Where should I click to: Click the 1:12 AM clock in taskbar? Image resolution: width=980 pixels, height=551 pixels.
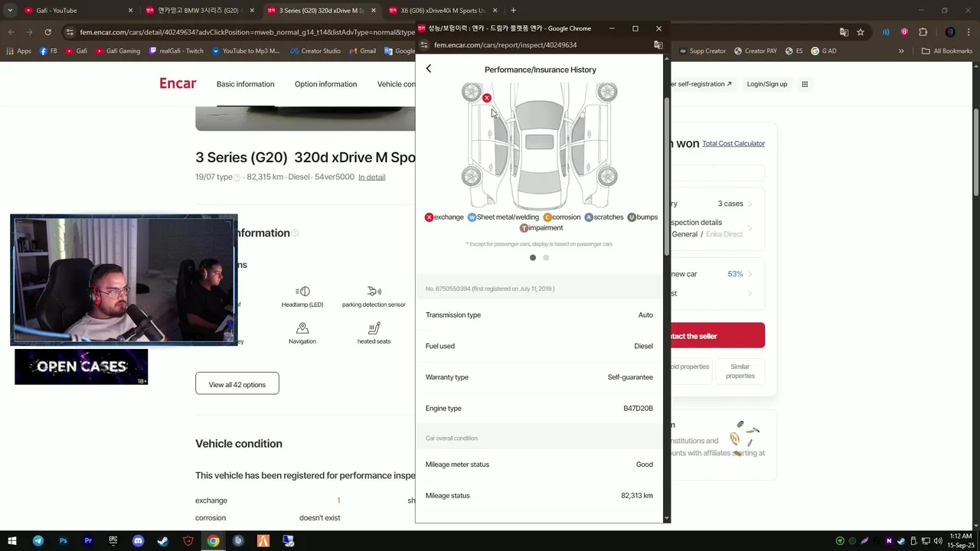(x=960, y=536)
